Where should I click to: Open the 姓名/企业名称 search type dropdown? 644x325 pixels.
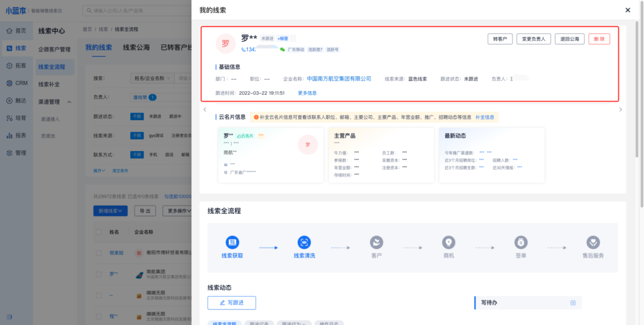[x=151, y=79]
